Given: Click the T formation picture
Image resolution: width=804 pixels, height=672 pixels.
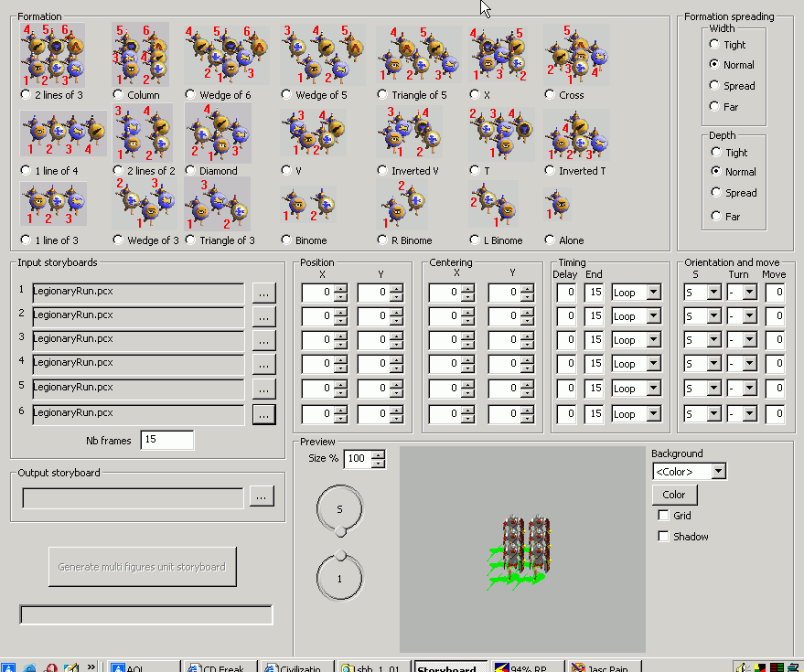Looking at the screenshot, I should pyautogui.click(x=501, y=134).
